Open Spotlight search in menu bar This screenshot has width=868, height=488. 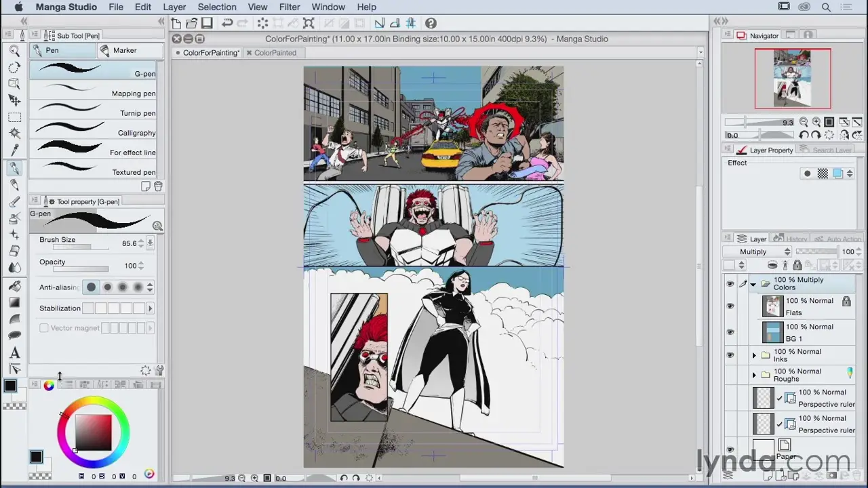coord(826,7)
